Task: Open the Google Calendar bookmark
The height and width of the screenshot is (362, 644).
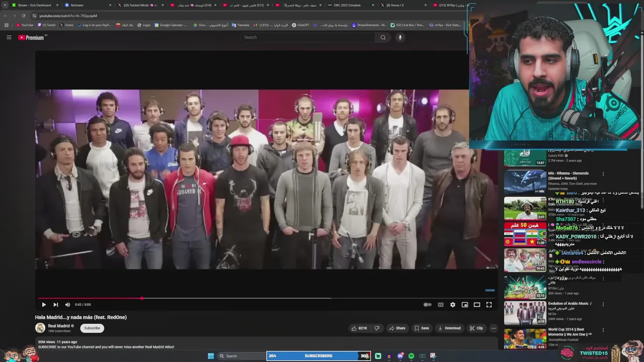Action: pos(171,25)
